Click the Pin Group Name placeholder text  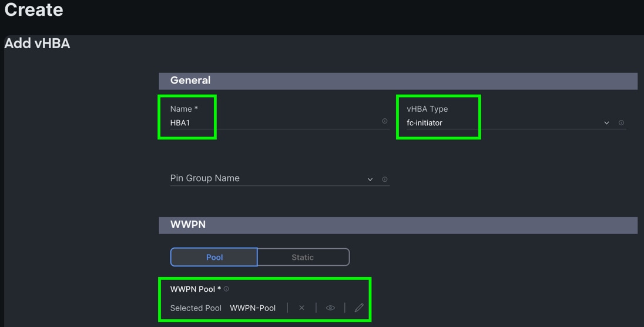pyautogui.click(x=204, y=178)
